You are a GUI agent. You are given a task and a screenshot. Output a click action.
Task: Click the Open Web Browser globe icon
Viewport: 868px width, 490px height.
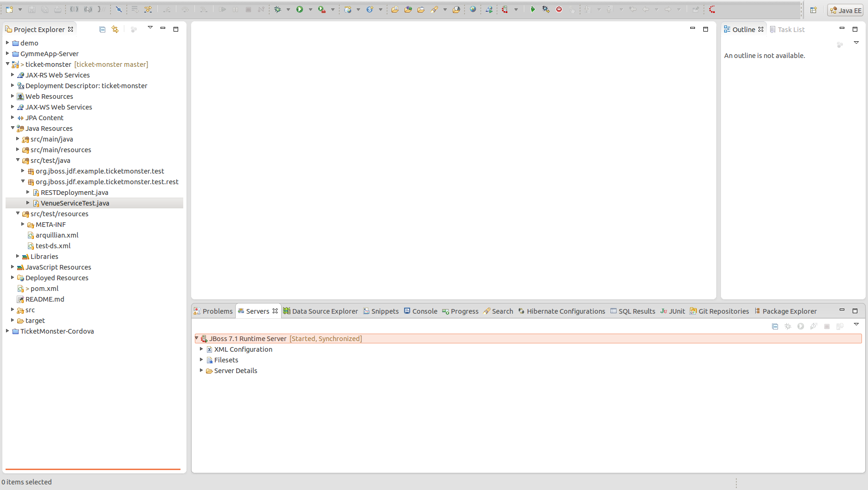[x=473, y=9]
